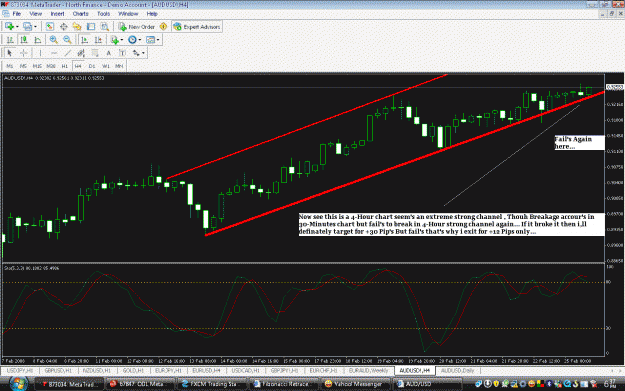This screenshot has width=625, height=391.
Task: Open the Charts menu
Action: coord(81,14)
